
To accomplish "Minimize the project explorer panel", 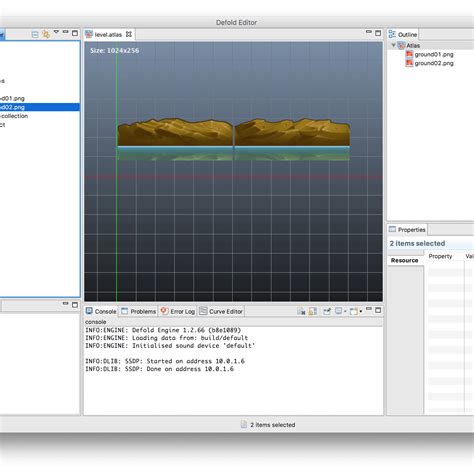I will pyautogui.click(x=66, y=32).
